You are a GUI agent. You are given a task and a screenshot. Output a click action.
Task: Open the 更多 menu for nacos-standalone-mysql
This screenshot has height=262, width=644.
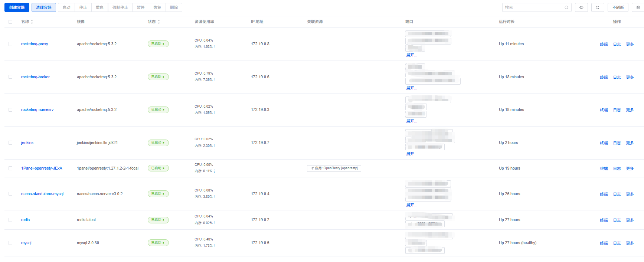630,194
